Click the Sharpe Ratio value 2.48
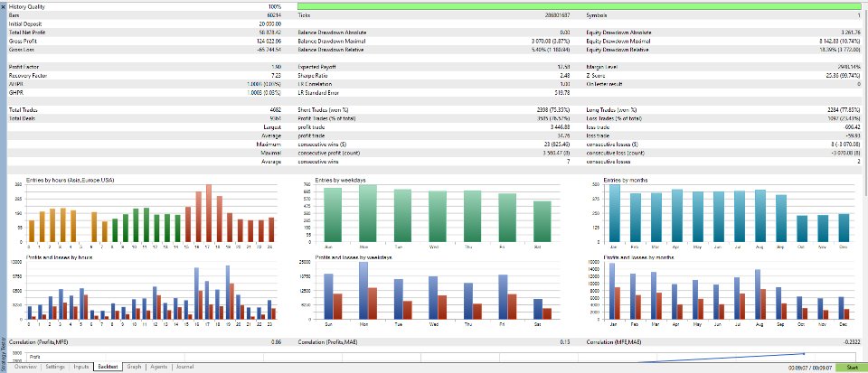This screenshot has height=373, width=868. point(566,76)
